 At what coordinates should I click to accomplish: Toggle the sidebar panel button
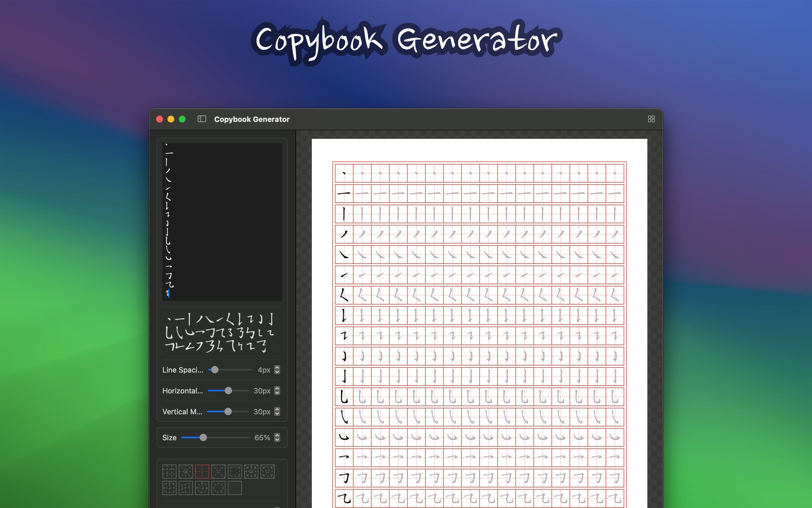pyautogui.click(x=202, y=119)
